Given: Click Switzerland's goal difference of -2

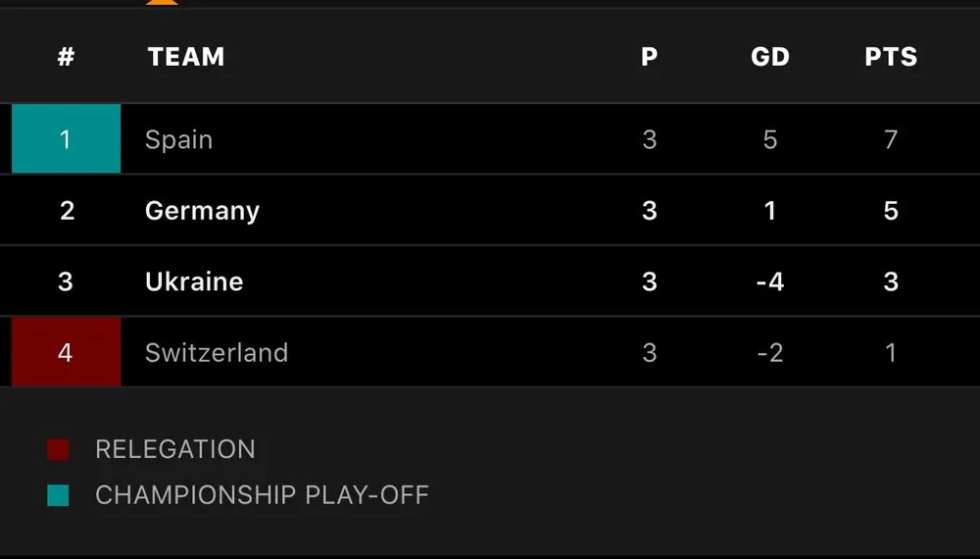Looking at the screenshot, I should click(x=769, y=352).
